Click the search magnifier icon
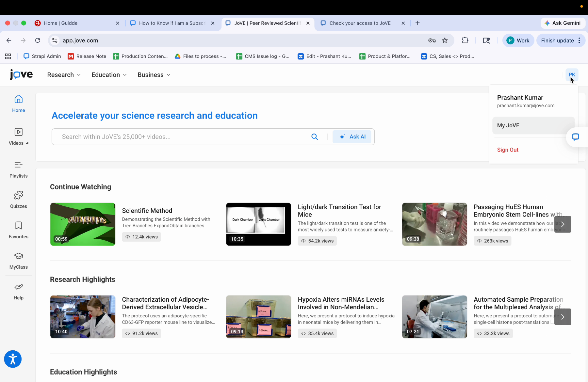 coord(315,137)
